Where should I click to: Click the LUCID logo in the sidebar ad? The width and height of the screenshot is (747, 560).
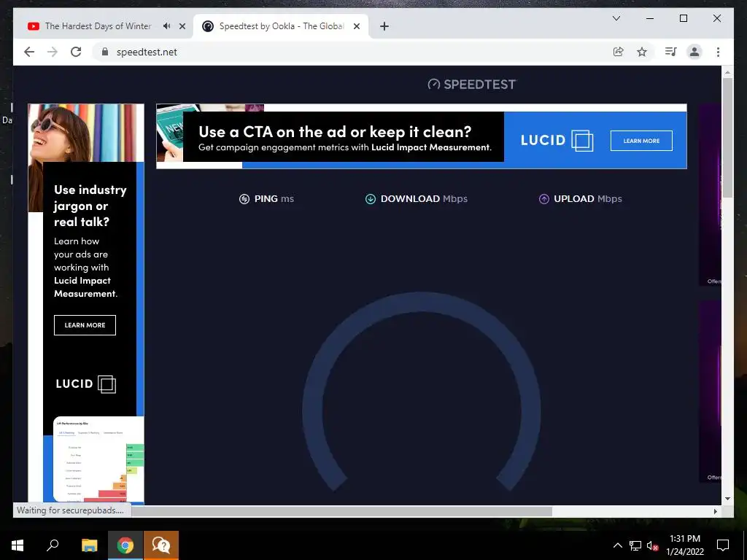coord(86,384)
